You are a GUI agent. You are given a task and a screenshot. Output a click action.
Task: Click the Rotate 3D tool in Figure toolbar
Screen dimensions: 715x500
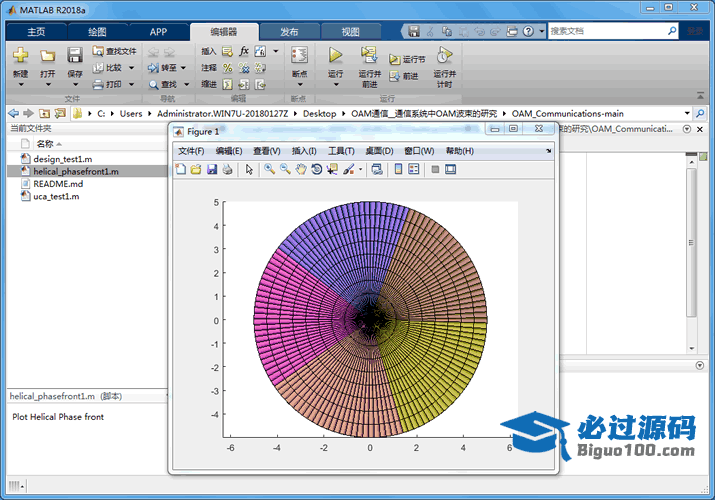point(316,170)
